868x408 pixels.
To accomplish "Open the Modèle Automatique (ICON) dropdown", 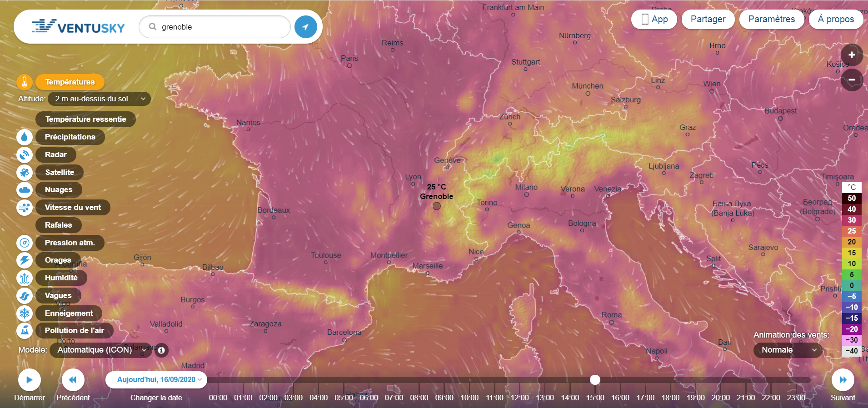I will point(101,350).
